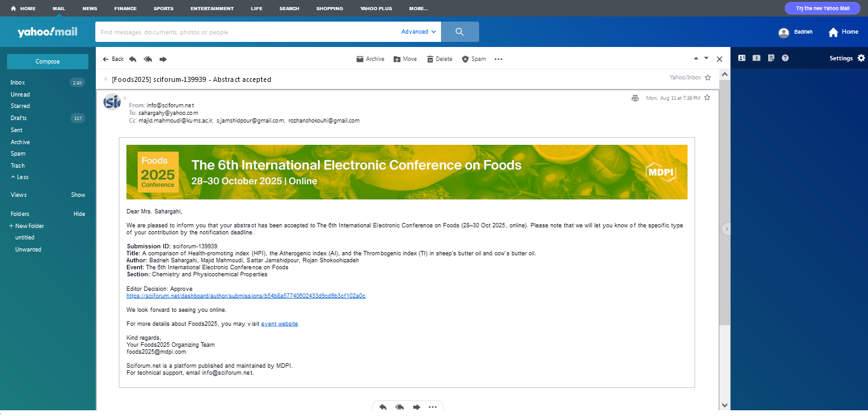The width and height of the screenshot is (868, 416).
Task: Star the message dated Mon, Aug 11
Action: click(707, 98)
